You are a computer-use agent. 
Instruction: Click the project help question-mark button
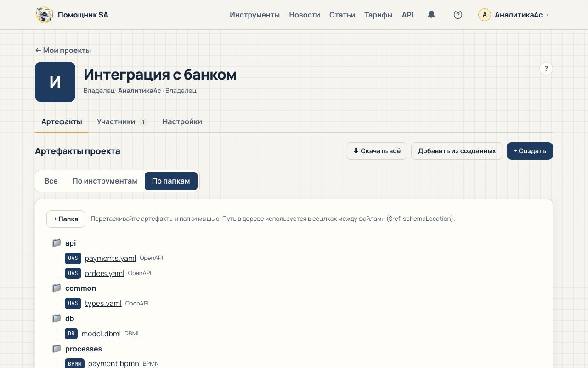(x=546, y=69)
